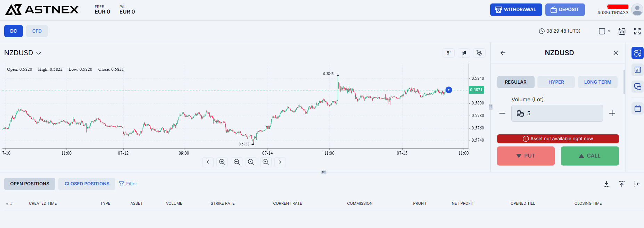Image resolution: width=644 pixels, height=228 pixels.
Task: Reset chart zoom with X magnifier
Action: point(251,162)
